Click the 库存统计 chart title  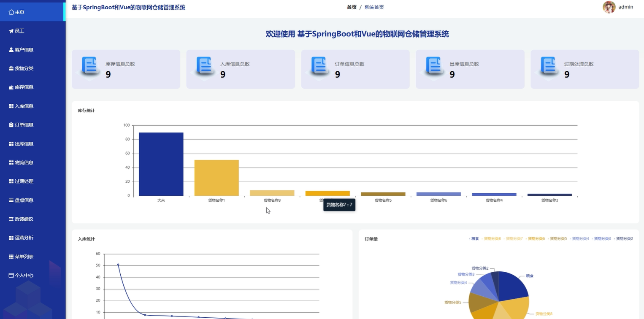pyautogui.click(x=87, y=111)
